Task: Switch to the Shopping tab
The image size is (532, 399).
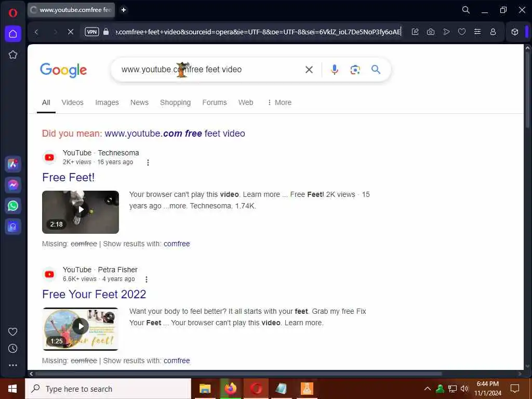Action: (x=176, y=102)
